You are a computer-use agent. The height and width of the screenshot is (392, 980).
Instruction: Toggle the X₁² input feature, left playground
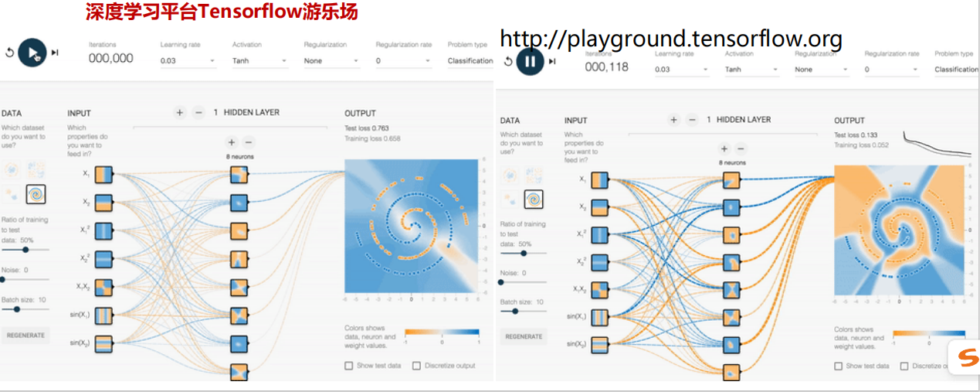click(x=104, y=230)
